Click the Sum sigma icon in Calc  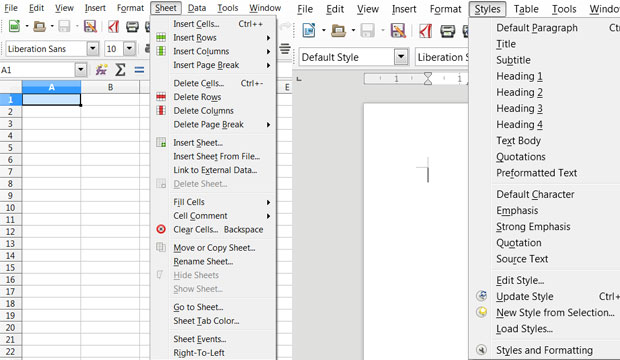point(120,70)
